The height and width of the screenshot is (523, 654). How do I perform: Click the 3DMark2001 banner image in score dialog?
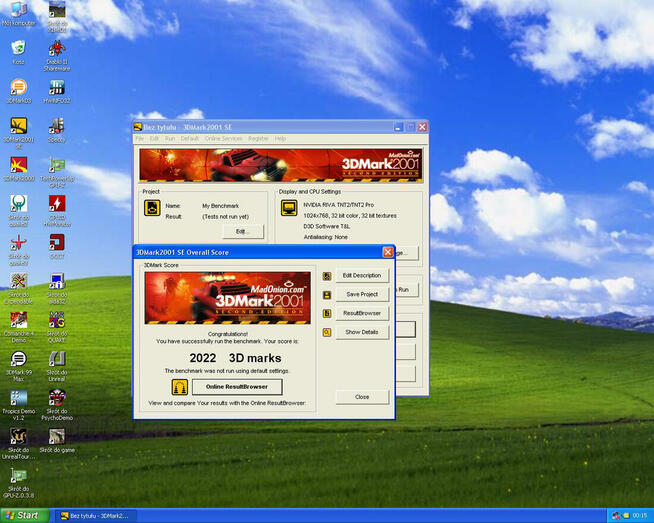click(228, 298)
